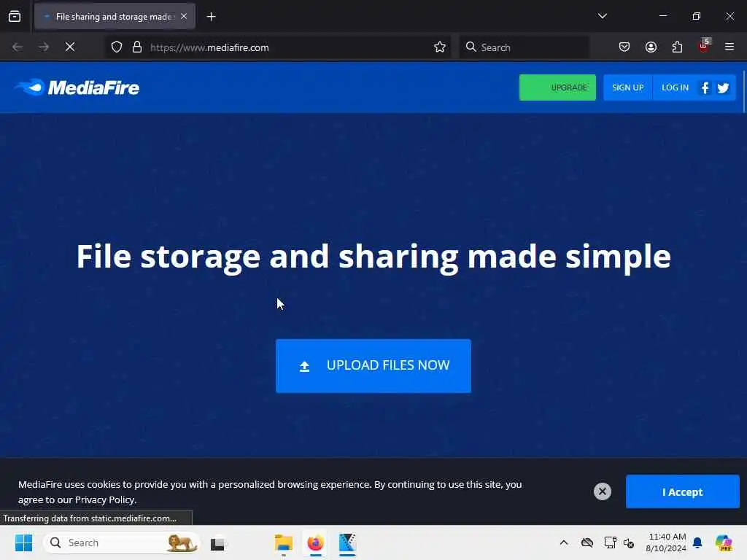Image resolution: width=747 pixels, height=560 pixels.
Task: Click the page vertical scrollbar
Action: click(743, 93)
